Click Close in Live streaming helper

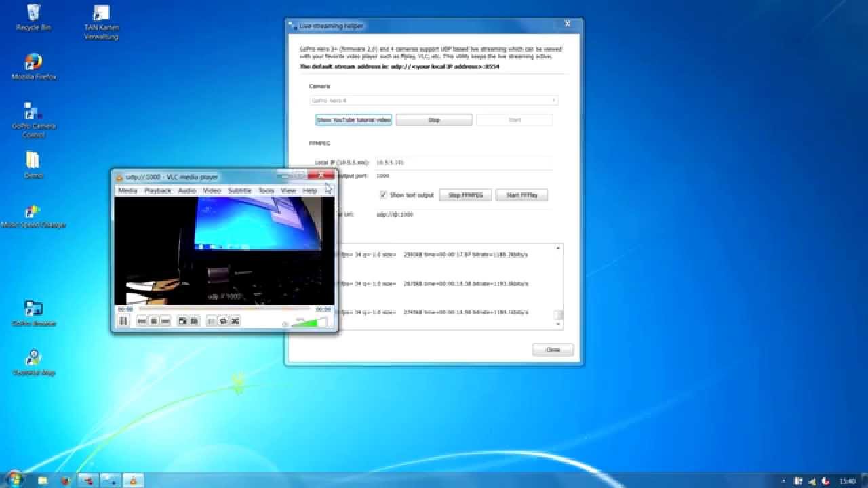(x=553, y=350)
